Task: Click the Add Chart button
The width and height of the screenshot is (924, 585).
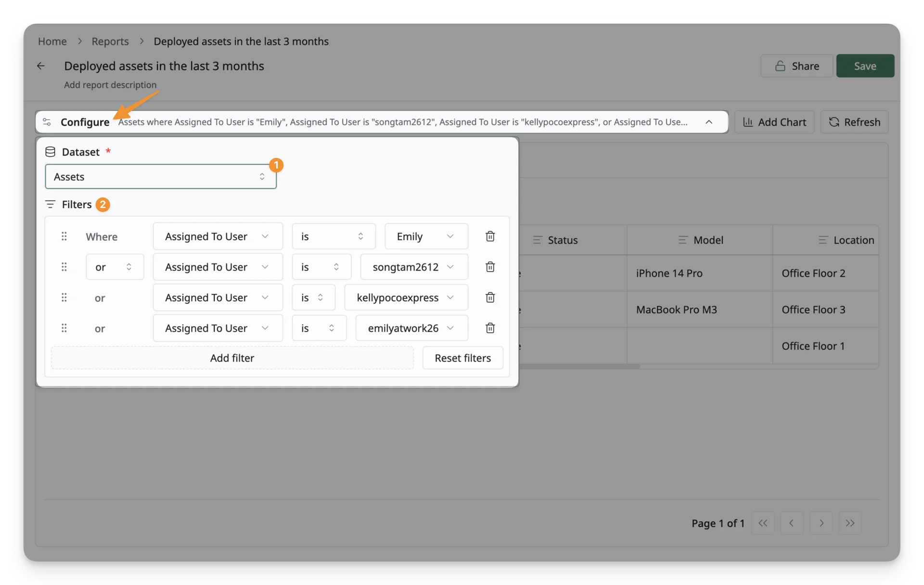Action: point(774,122)
